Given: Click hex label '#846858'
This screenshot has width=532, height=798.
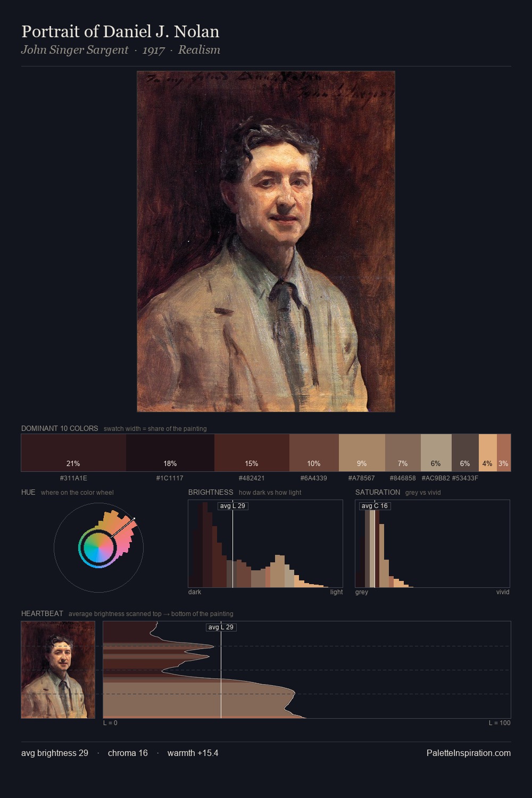Looking at the screenshot, I should [403, 478].
